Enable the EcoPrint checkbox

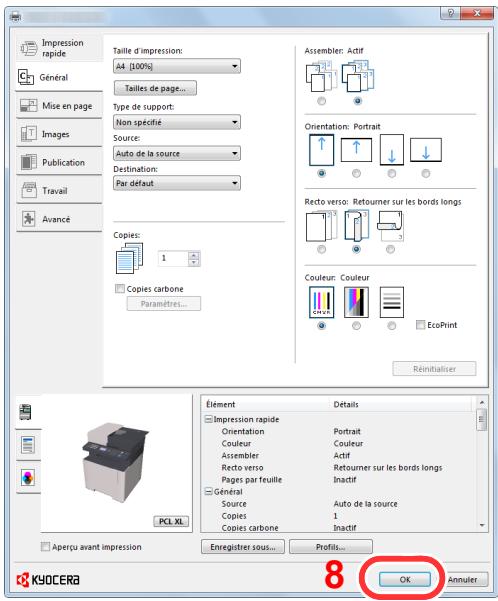421,325
